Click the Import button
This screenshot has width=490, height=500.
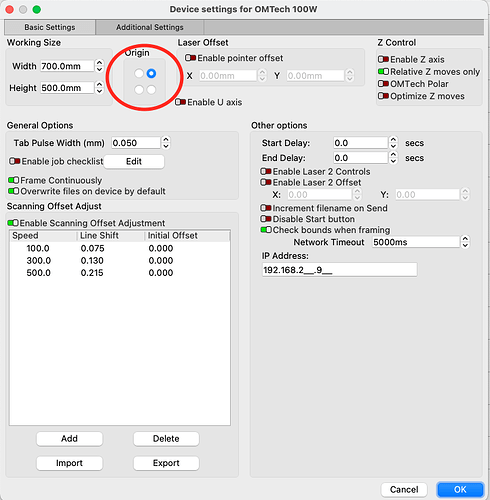tap(69, 463)
